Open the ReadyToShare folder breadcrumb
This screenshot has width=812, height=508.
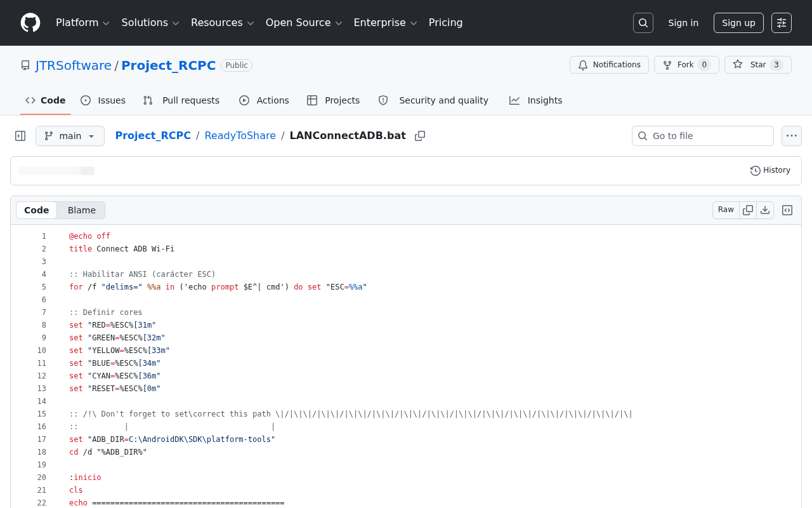coord(240,136)
